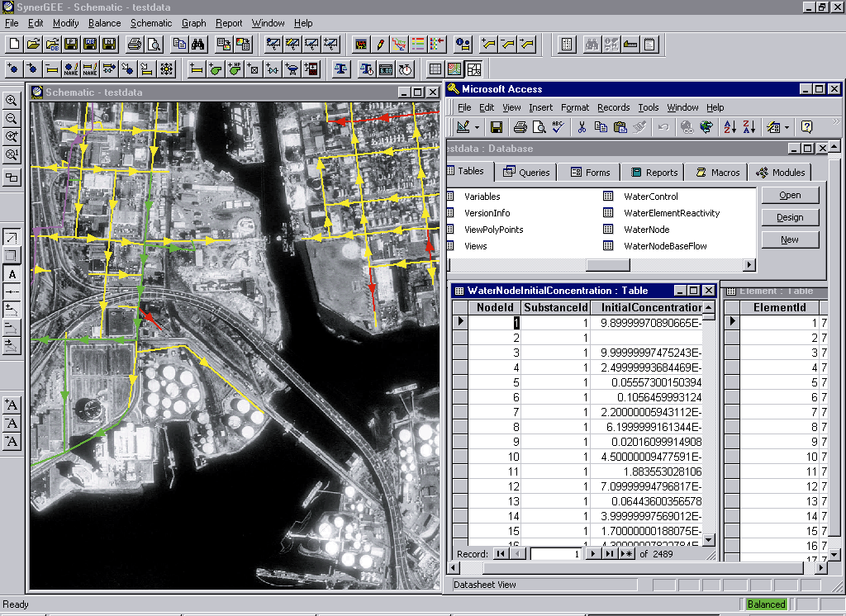This screenshot has height=616, width=846.
Task: Click the cell with value 0.05557300150394
Action: tap(646, 382)
